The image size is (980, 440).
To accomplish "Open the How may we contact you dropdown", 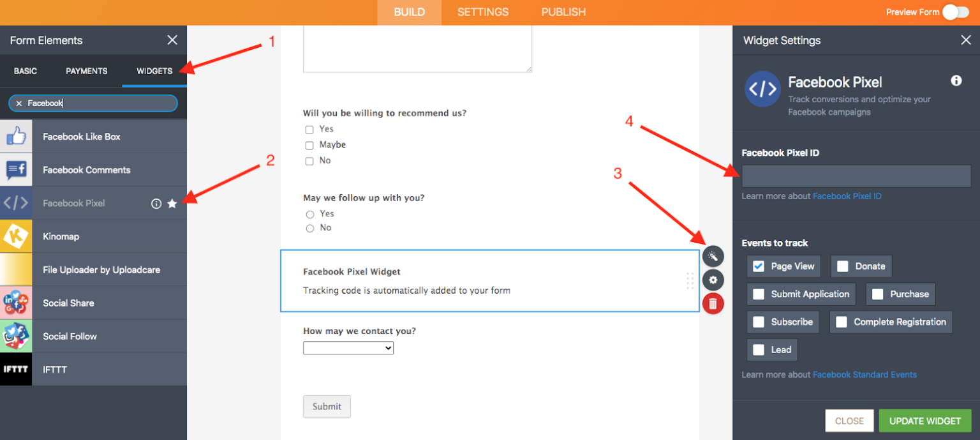I will tap(348, 347).
